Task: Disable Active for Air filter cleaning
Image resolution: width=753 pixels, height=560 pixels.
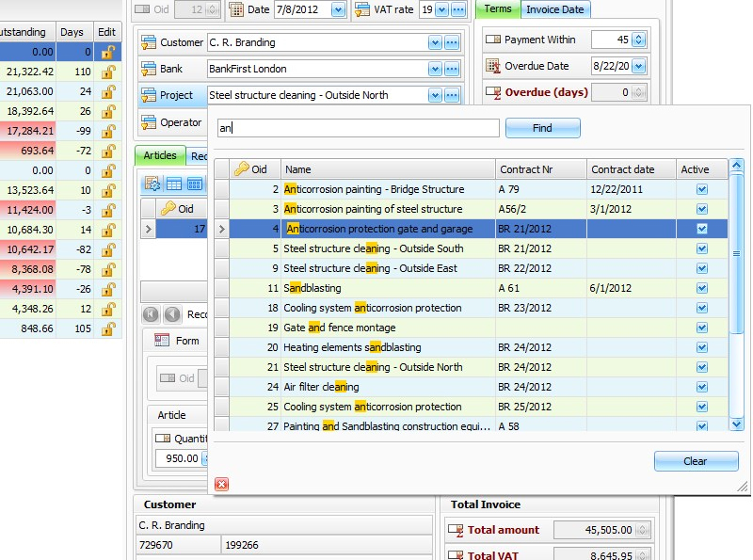Action: pos(702,387)
